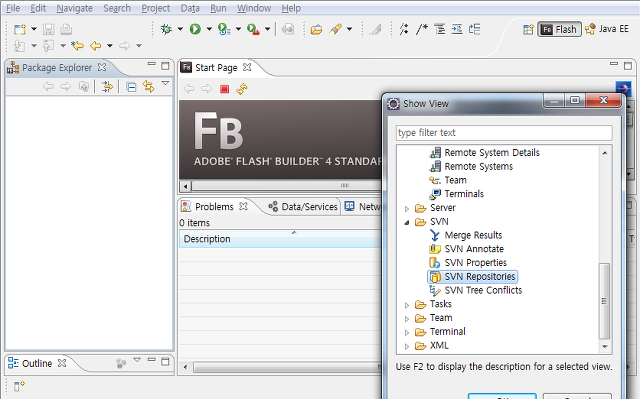640x399 pixels.
Task: Click Collapse All icon in Package Explorer
Action: pyautogui.click(x=131, y=87)
